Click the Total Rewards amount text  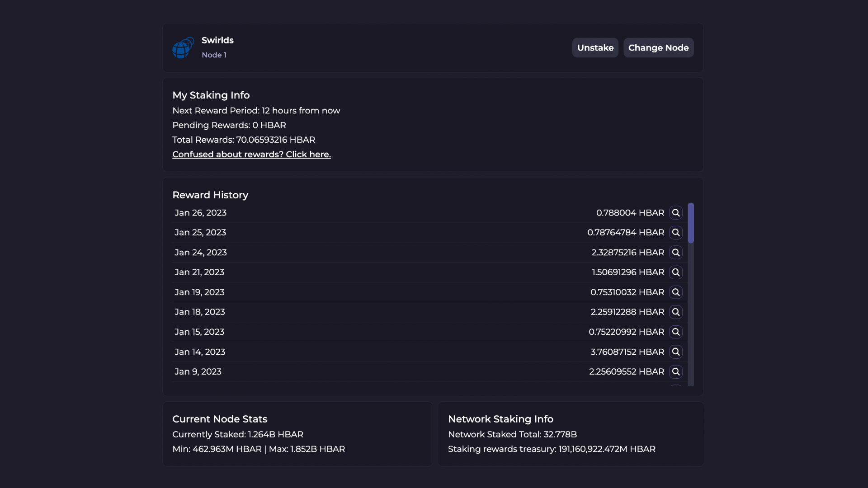pos(275,140)
